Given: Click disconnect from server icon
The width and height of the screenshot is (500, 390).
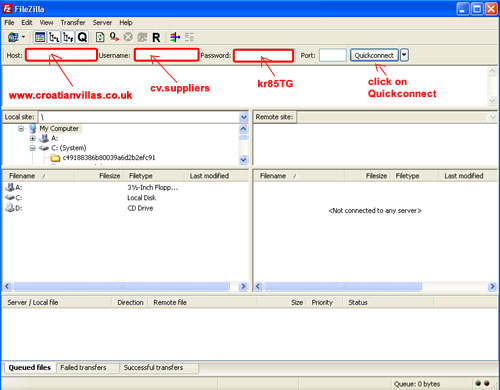Looking at the screenshot, I should pos(142,37).
